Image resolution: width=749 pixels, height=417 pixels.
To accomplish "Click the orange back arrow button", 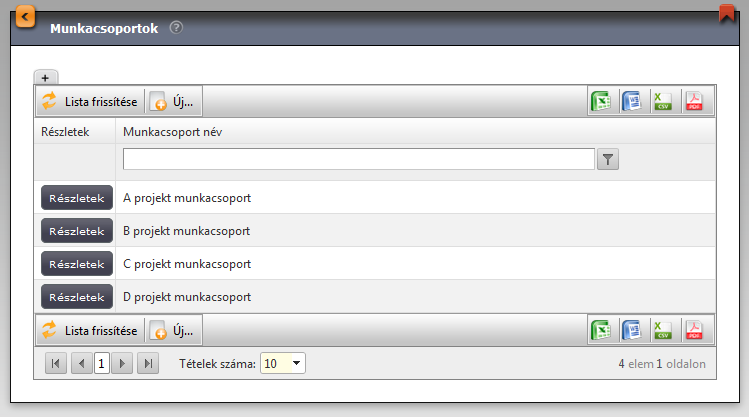I will (25, 17).
